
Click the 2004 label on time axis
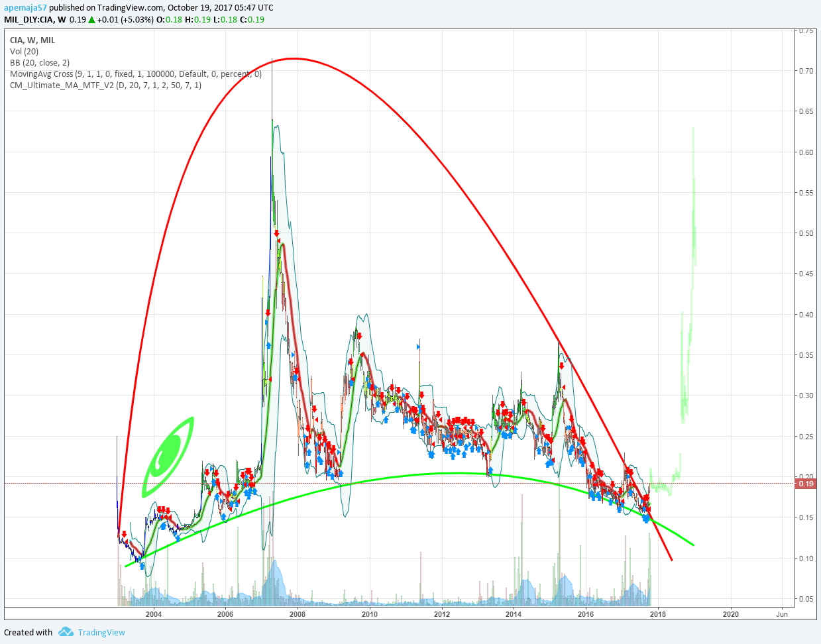[x=154, y=614]
